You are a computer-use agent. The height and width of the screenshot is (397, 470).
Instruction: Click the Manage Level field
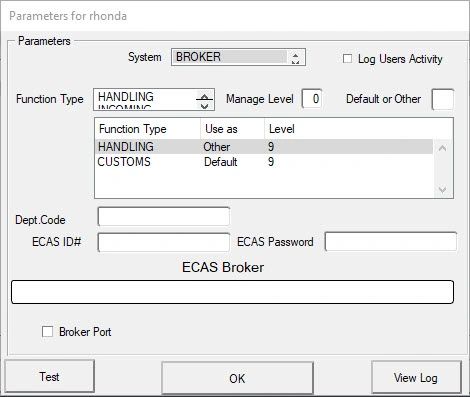[x=312, y=99]
